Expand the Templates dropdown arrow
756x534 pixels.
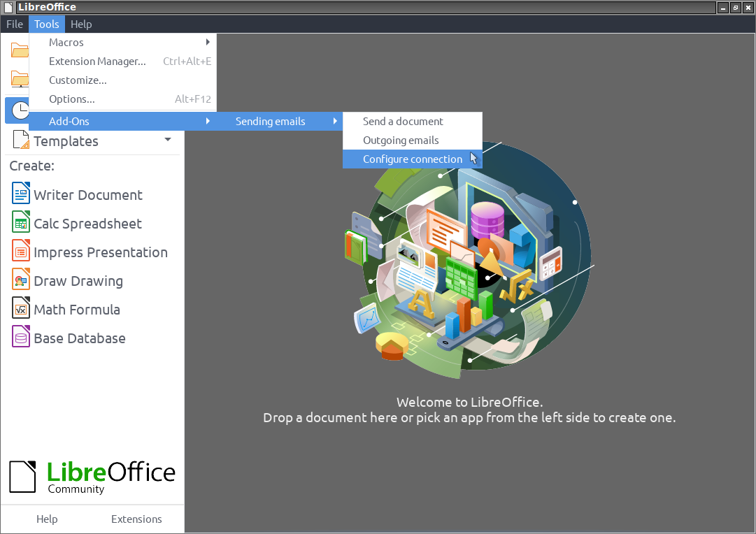[168, 139]
